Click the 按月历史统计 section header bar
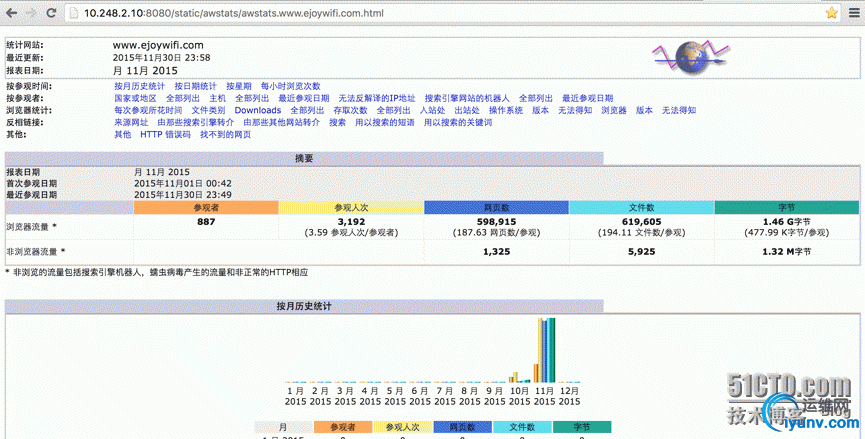Viewport: 865px width, 439px height. (304, 306)
